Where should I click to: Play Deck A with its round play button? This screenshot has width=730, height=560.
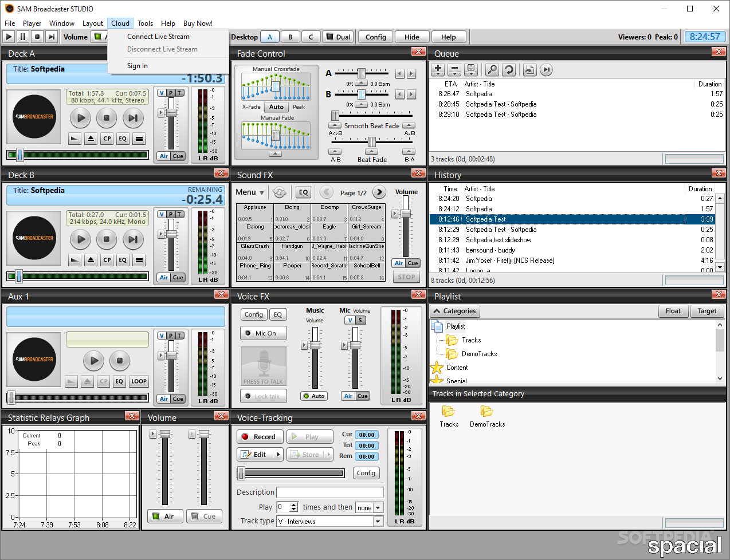(81, 118)
